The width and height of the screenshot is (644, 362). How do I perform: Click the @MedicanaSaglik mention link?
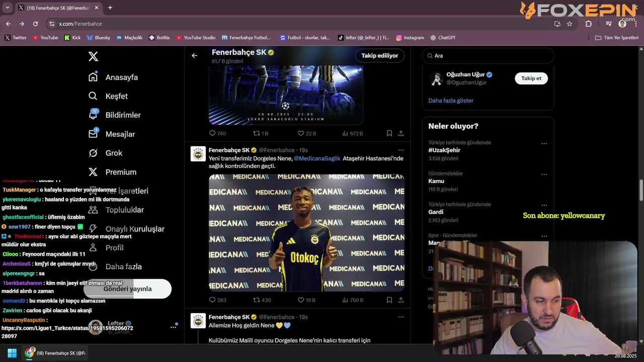317,158
